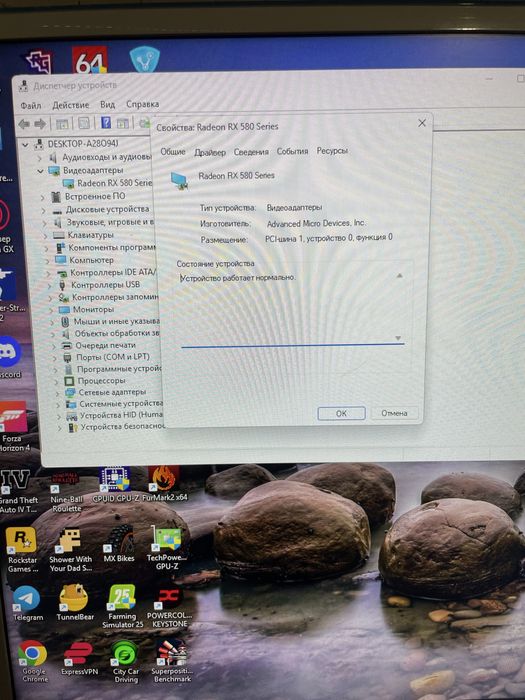Viewport: 525px width, 700px height.
Task: Expand the Дисковые устройства category
Action: pyautogui.click(x=44, y=210)
